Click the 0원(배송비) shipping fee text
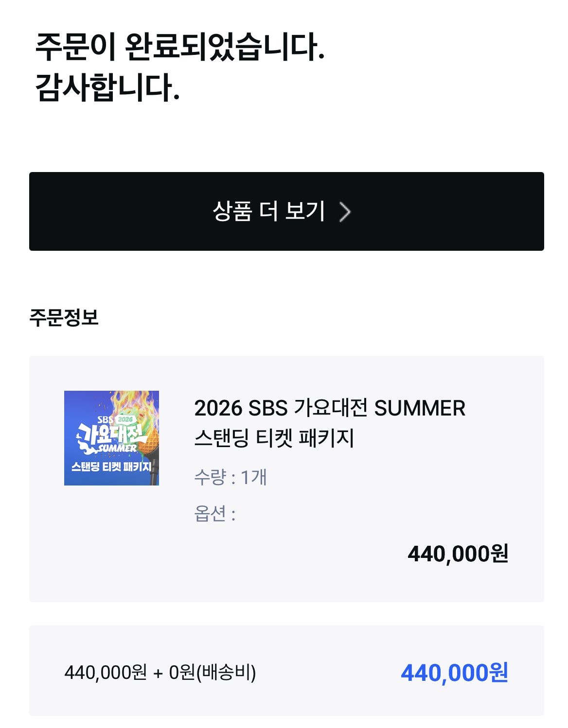This screenshot has height=728, width=568. [213, 673]
